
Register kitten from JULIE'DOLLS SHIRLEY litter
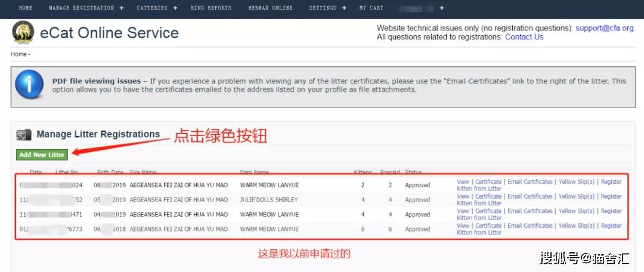(x=539, y=200)
